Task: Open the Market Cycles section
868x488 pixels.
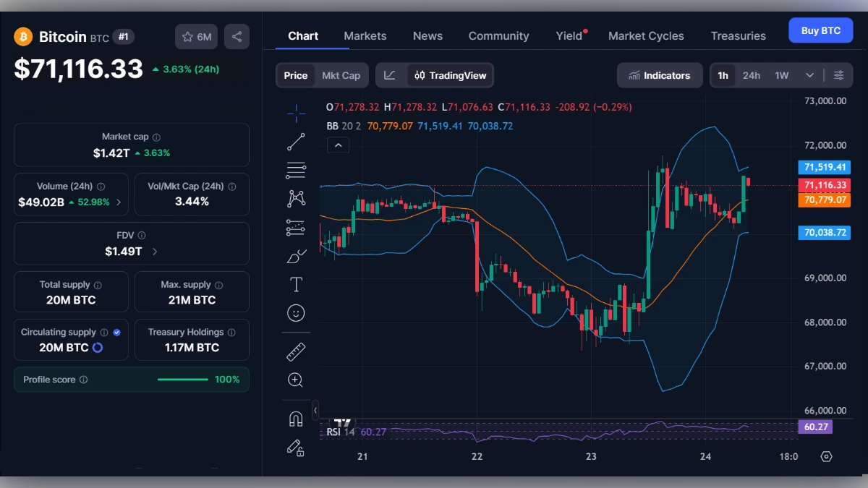Action: tap(646, 35)
